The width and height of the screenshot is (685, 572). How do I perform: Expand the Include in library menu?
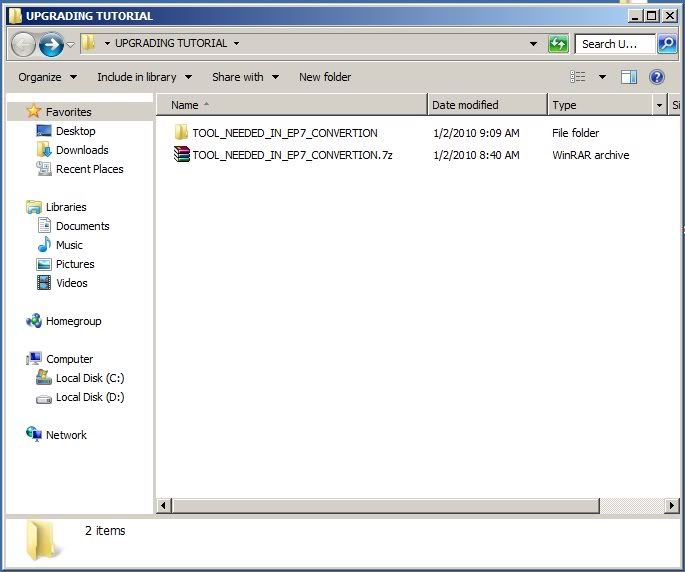[x=144, y=77]
